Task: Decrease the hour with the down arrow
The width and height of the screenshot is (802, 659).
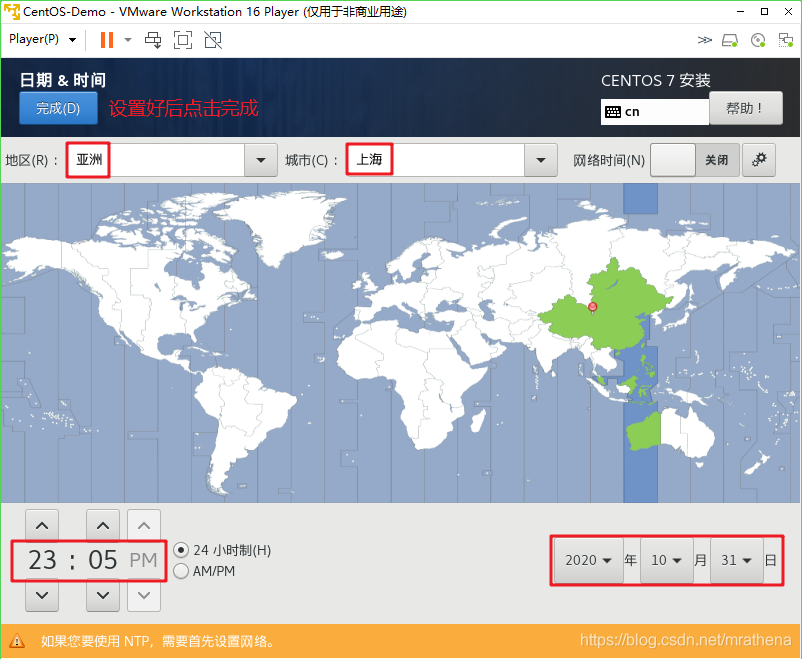Action: pyautogui.click(x=42, y=596)
